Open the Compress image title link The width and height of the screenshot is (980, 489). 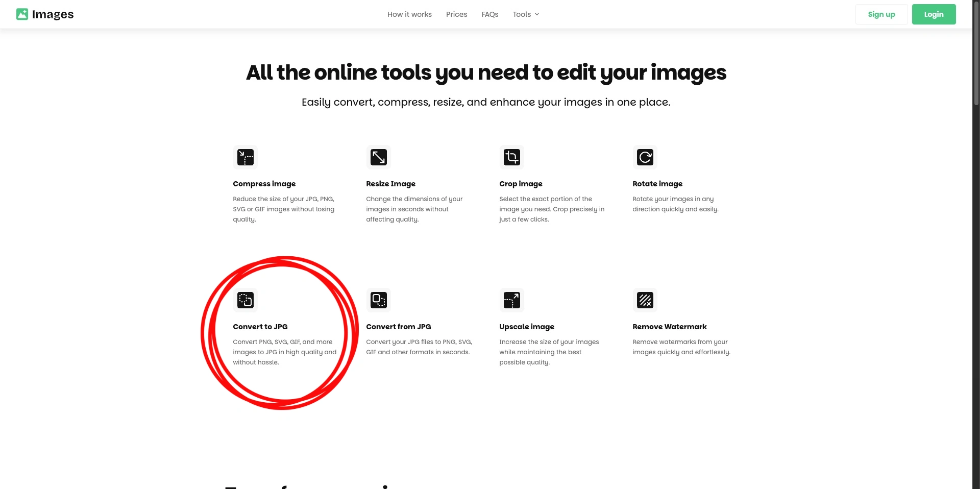click(x=264, y=184)
